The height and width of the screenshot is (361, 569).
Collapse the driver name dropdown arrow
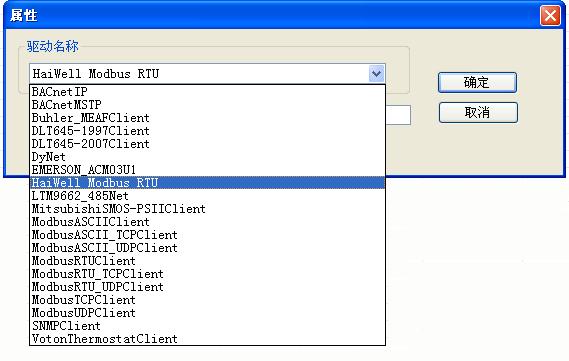pyautogui.click(x=377, y=74)
